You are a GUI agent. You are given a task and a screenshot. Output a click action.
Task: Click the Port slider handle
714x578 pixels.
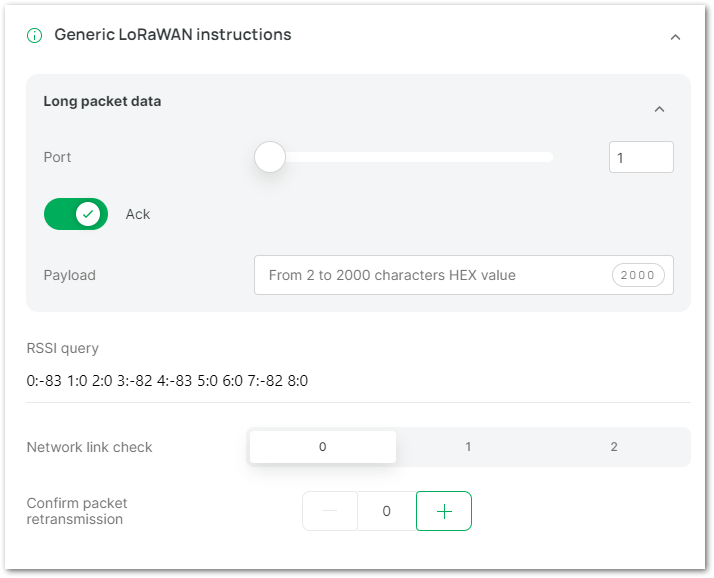point(270,157)
